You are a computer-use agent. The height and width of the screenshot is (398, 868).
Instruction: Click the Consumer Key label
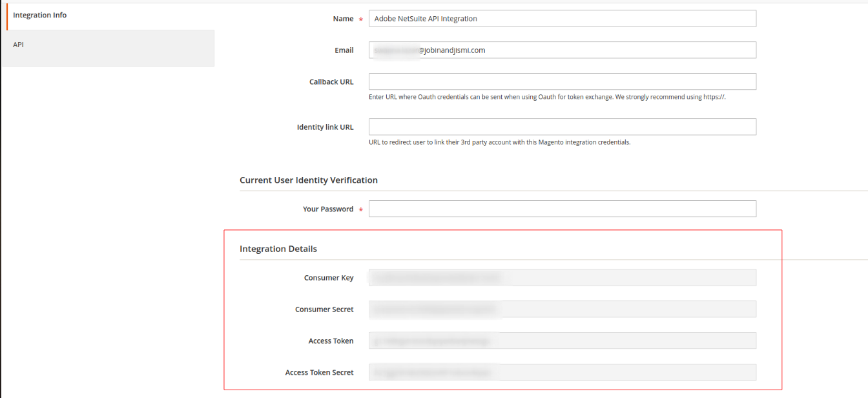[329, 278]
